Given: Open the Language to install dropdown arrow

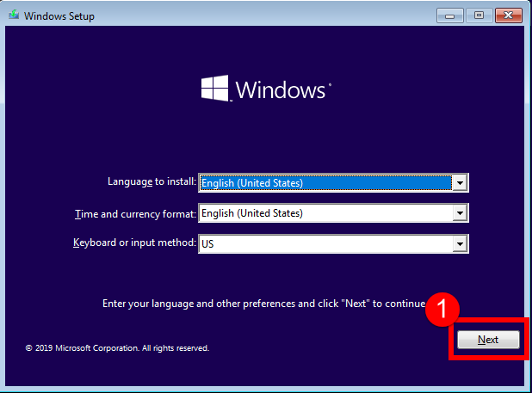Looking at the screenshot, I should pos(460,183).
